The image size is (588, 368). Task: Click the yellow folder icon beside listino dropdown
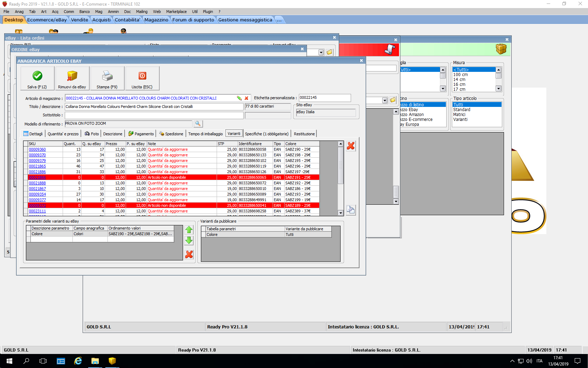point(393,100)
